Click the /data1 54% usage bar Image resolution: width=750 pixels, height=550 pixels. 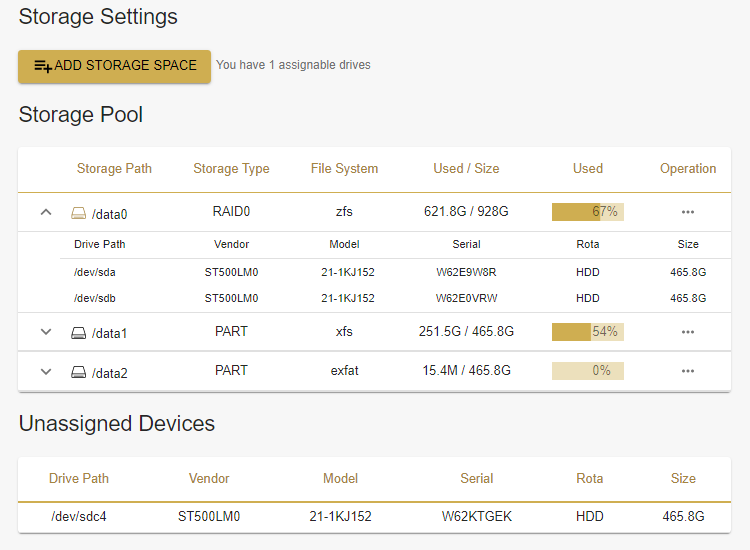tap(588, 332)
